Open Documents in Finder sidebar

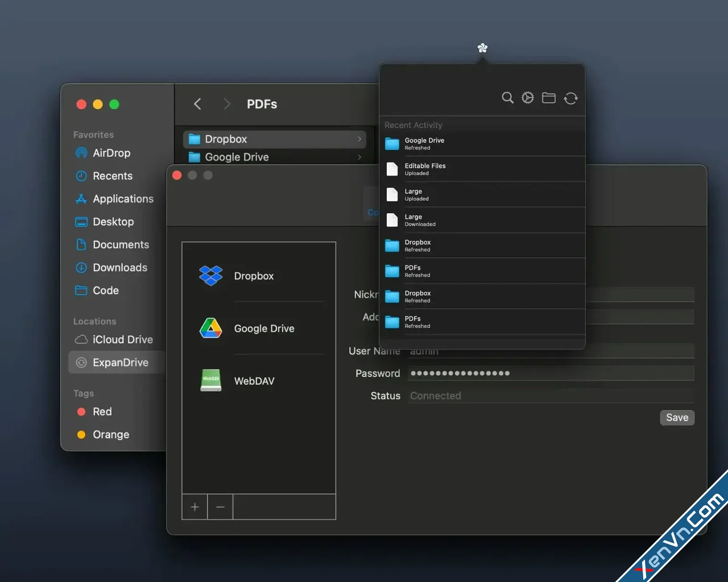click(121, 244)
